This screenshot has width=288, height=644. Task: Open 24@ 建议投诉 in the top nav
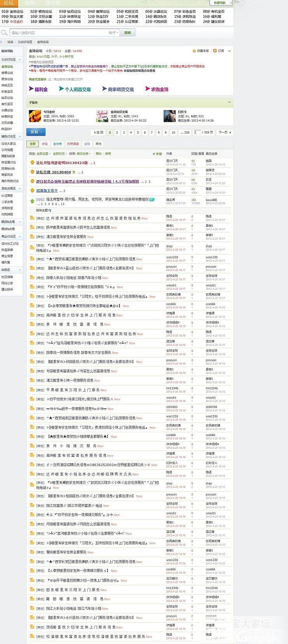214,22
